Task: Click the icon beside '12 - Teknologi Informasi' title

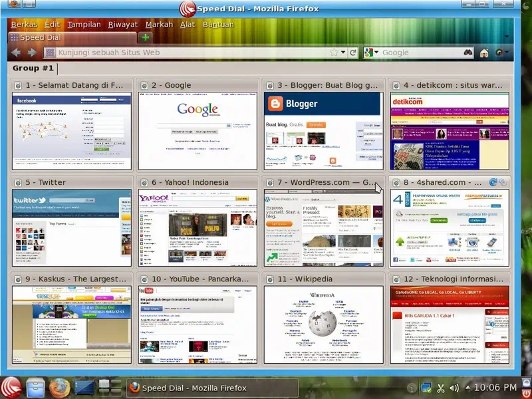Action: (396, 279)
